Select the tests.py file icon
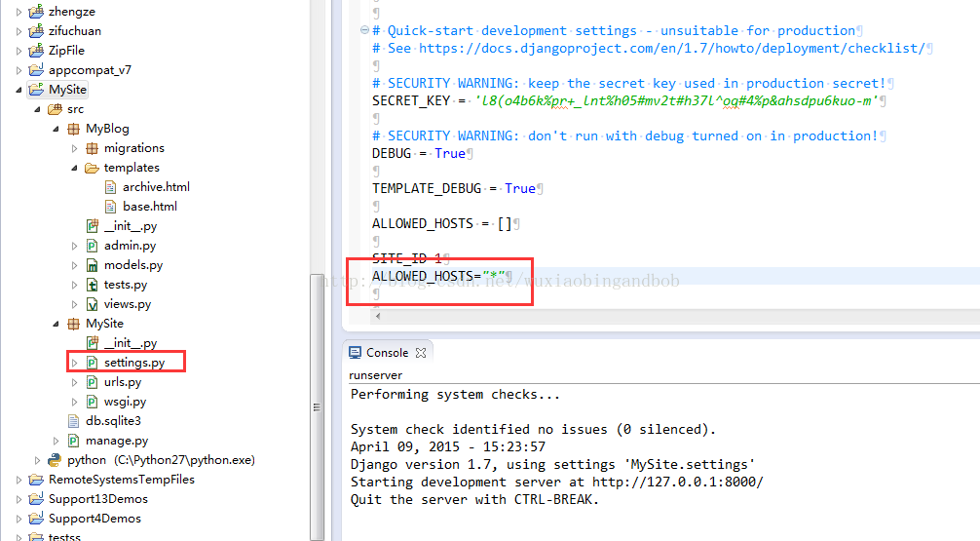Viewport: 980px width, 541px height. pos(92,285)
